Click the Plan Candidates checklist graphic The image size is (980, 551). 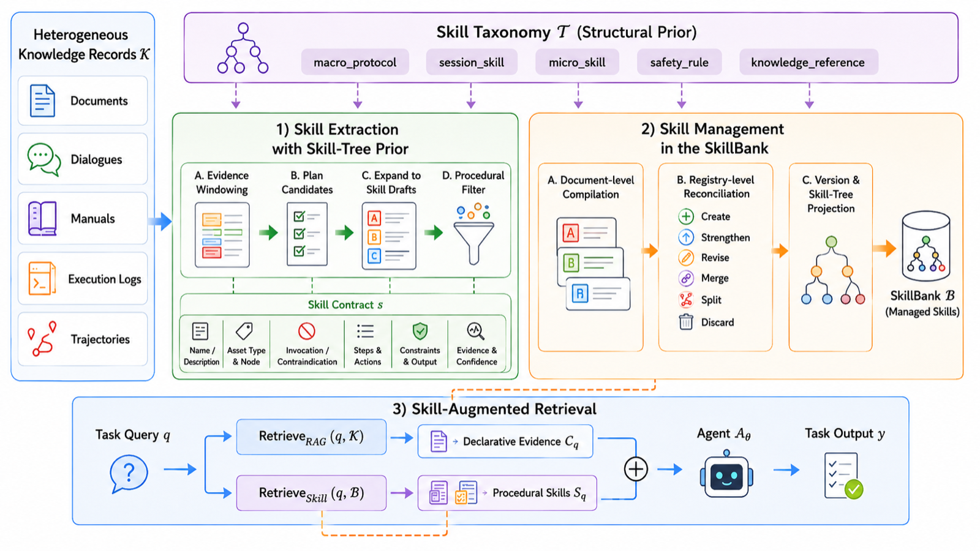(x=307, y=234)
